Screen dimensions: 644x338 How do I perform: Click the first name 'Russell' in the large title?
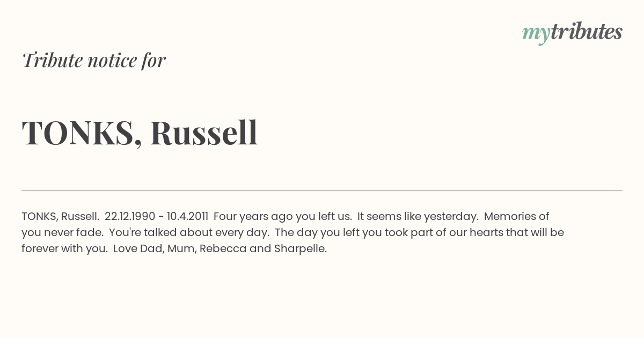[204, 132]
